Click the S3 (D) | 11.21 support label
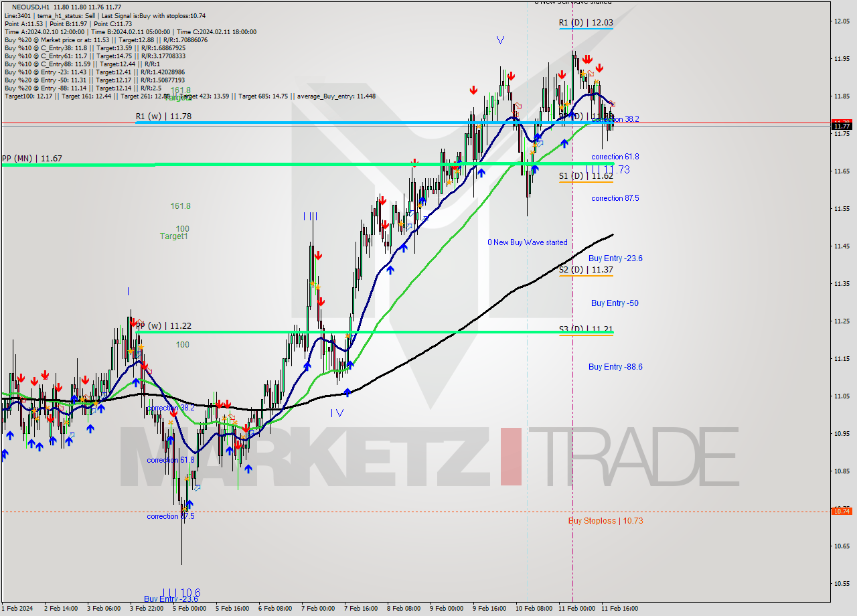857x616 pixels. [x=586, y=329]
